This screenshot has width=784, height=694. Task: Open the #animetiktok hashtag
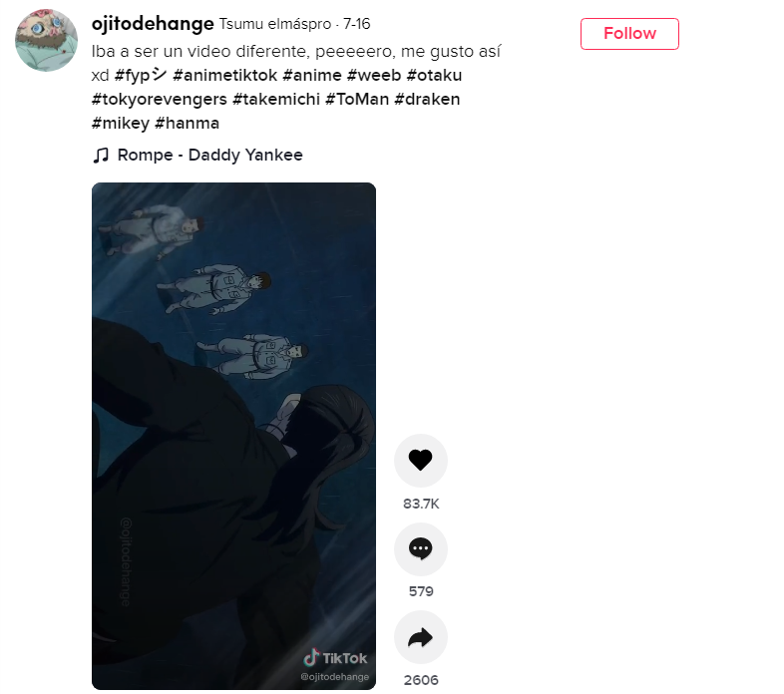pyautogui.click(x=224, y=75)
